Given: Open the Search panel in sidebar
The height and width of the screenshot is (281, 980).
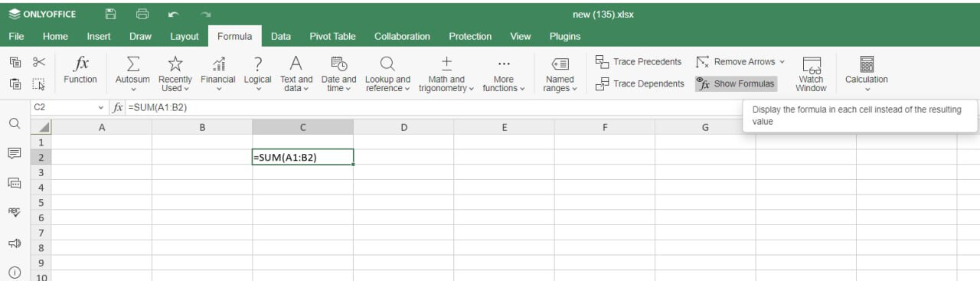Looking at the screenshot, I should 15,123.
